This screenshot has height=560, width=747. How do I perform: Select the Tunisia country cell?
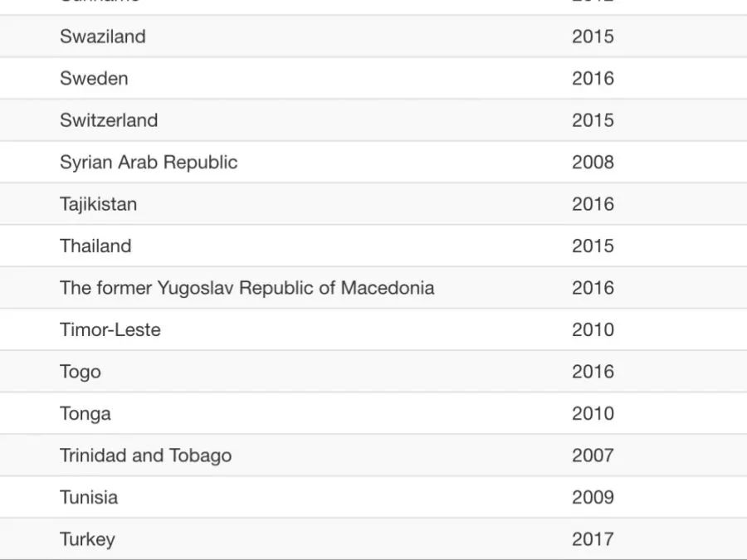click(x=89, y=498)
